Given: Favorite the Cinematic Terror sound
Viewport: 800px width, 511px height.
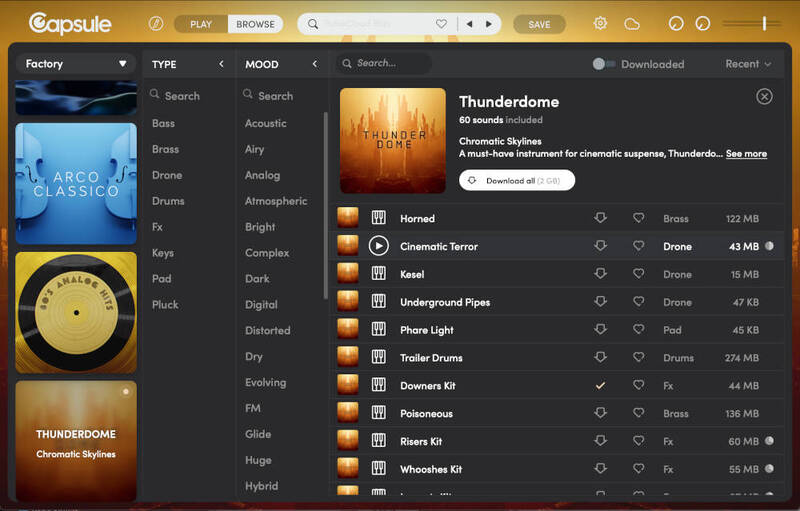Looking at the screenshot, I should click(638, 246).
